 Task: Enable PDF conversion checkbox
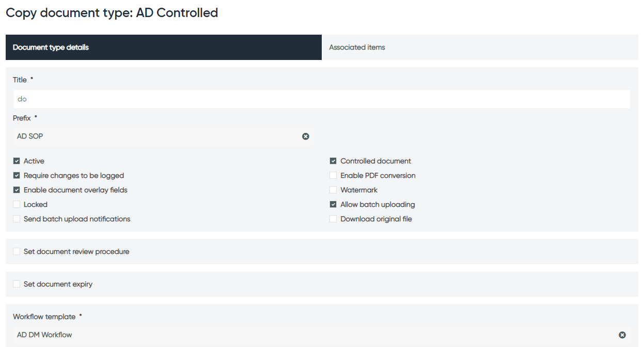click(333, 175)
